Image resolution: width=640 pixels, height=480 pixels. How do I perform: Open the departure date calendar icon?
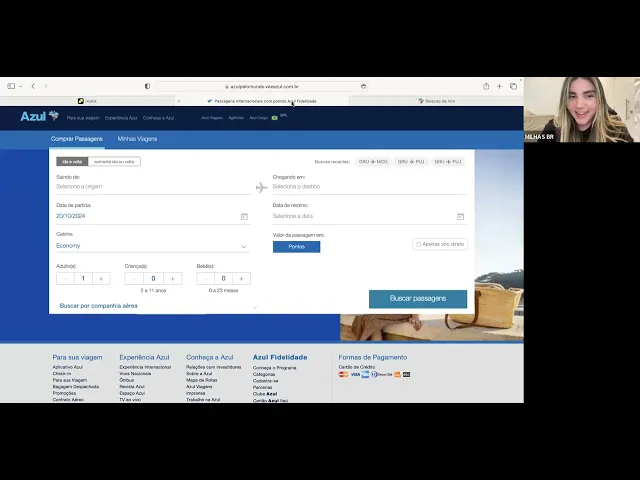pos(244,216)
